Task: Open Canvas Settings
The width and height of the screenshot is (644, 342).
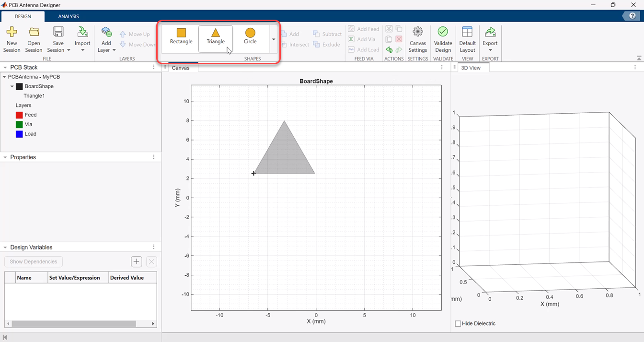Action: 417,39
